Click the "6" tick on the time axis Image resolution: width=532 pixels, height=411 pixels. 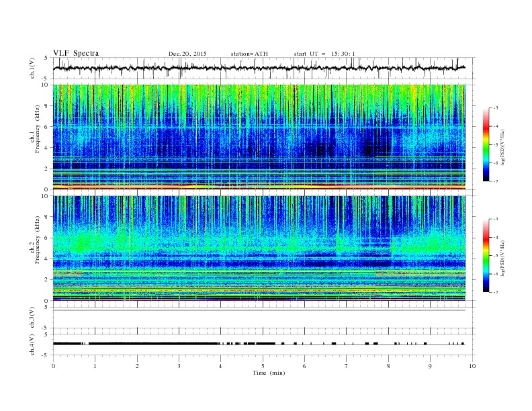point(304,366)
